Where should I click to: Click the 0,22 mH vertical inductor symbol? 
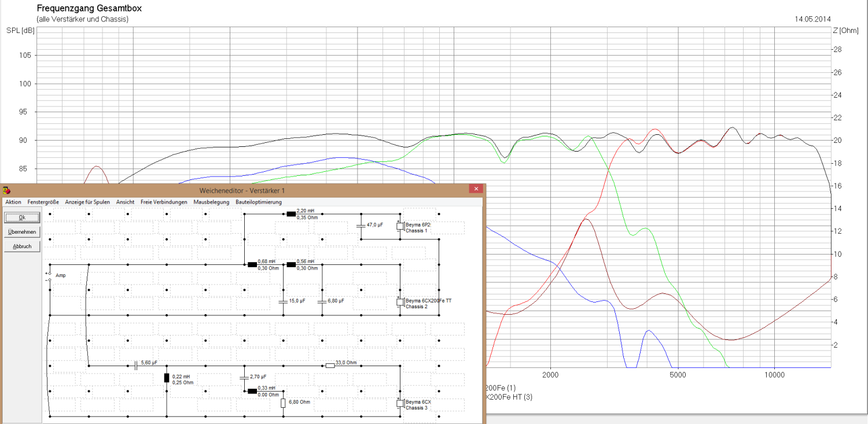pyautogui.click(x=167, y=378)
